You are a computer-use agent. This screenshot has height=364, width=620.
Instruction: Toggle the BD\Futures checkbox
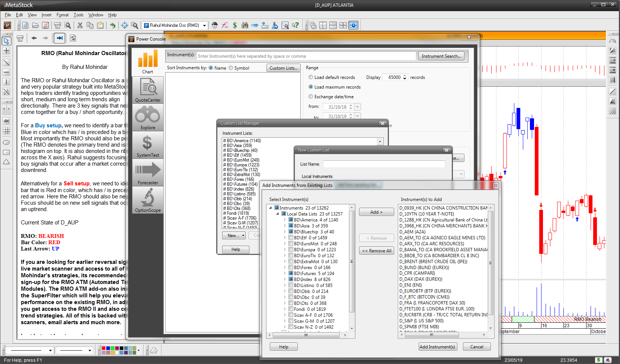click(x=291, y=274)
